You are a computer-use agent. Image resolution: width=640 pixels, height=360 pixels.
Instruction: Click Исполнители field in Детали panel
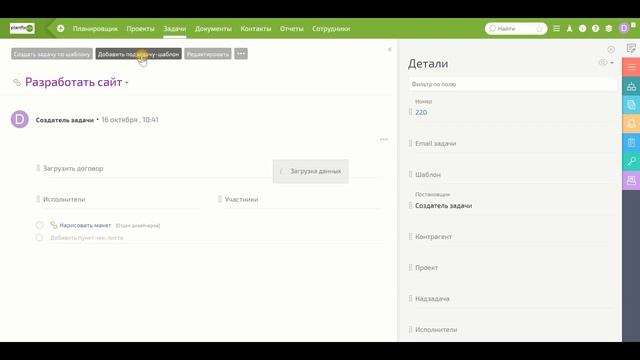512,330
